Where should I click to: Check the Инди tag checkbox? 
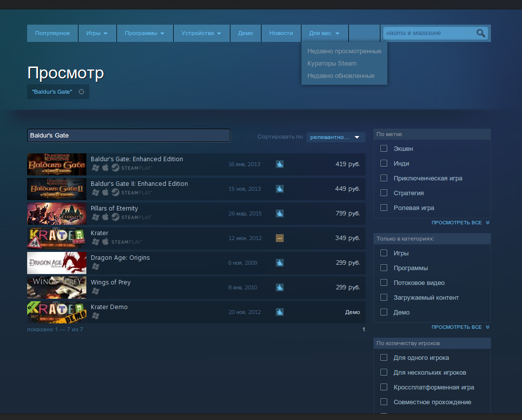point(384,163)
